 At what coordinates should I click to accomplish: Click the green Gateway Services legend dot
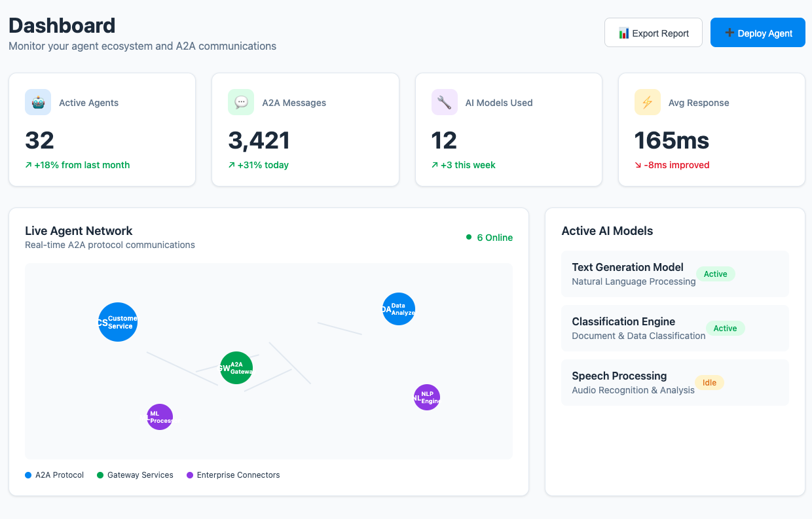point(100,475)
